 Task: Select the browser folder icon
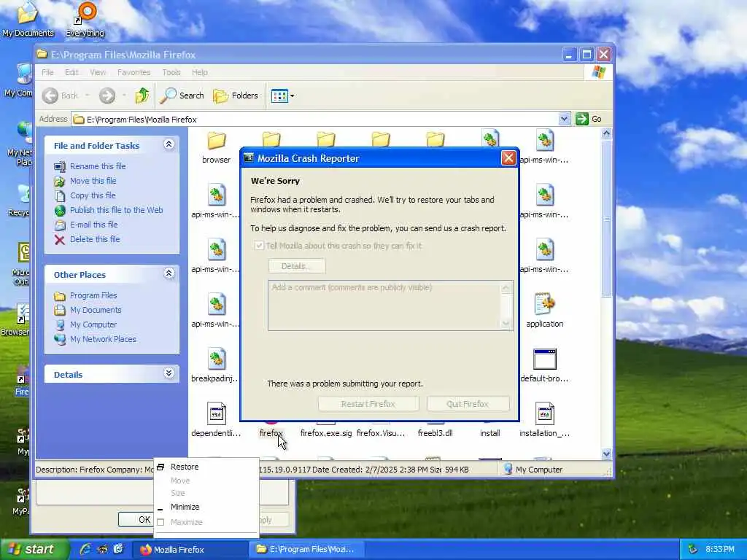(x=216, y=141)
